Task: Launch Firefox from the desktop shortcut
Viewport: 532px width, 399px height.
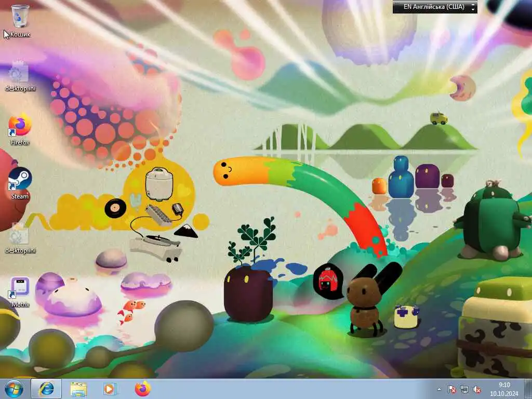Action: tap(20, 129)
